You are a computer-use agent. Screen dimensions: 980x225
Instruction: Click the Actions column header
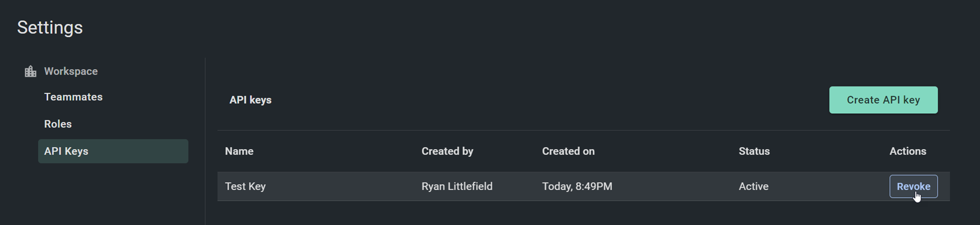pos(908,151)
